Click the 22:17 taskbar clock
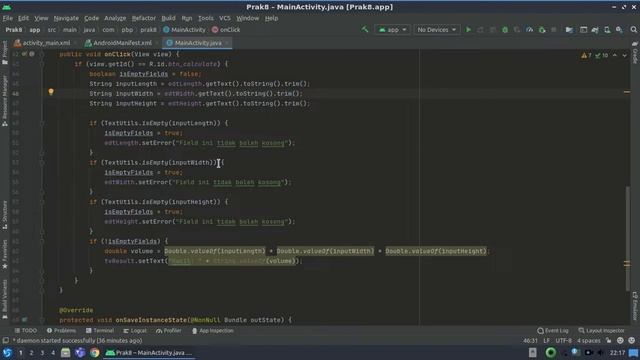 pyautogui.click(x=617, y=353)
